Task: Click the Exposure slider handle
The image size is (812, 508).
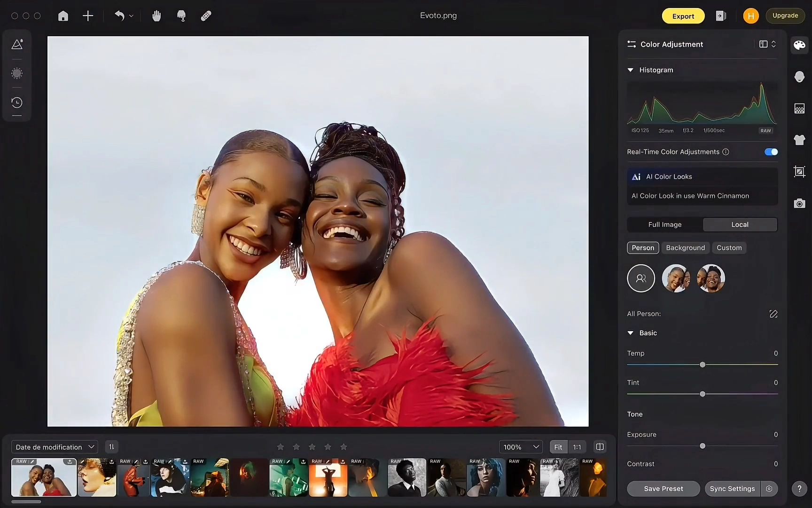Action: [x=703, y=446]
